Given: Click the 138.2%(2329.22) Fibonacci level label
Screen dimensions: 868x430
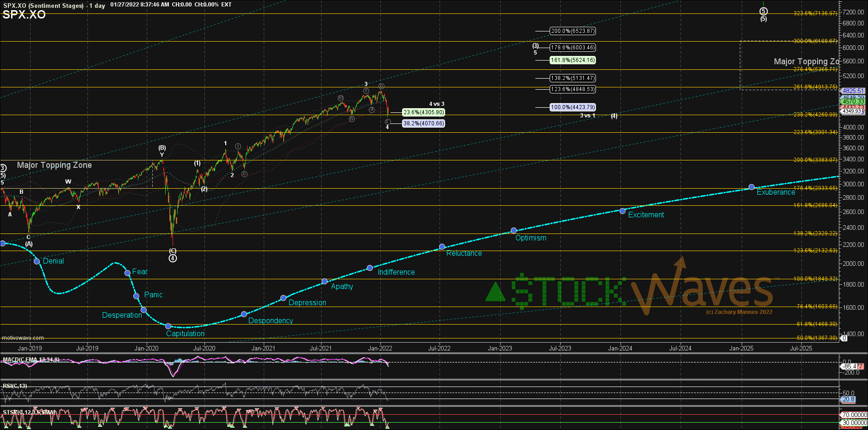Looking at the screenshot, I should point(815,233).
